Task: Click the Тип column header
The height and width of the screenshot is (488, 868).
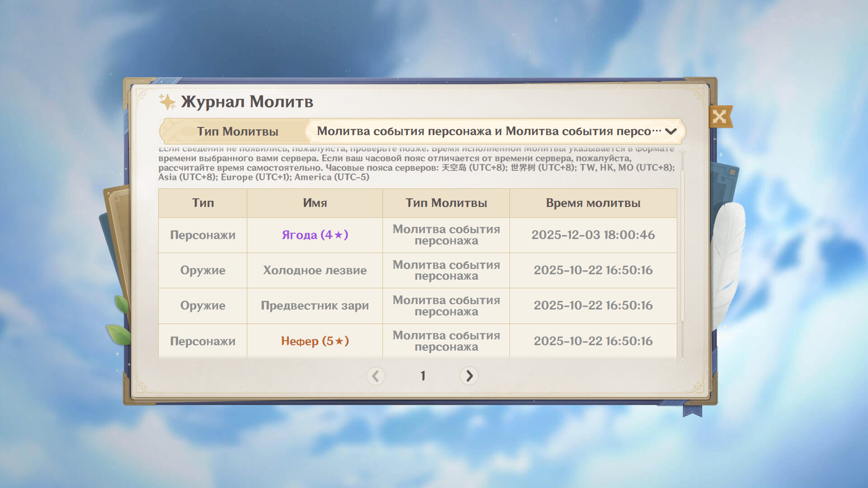Action: pyautogui.click(x=203, y=203)
